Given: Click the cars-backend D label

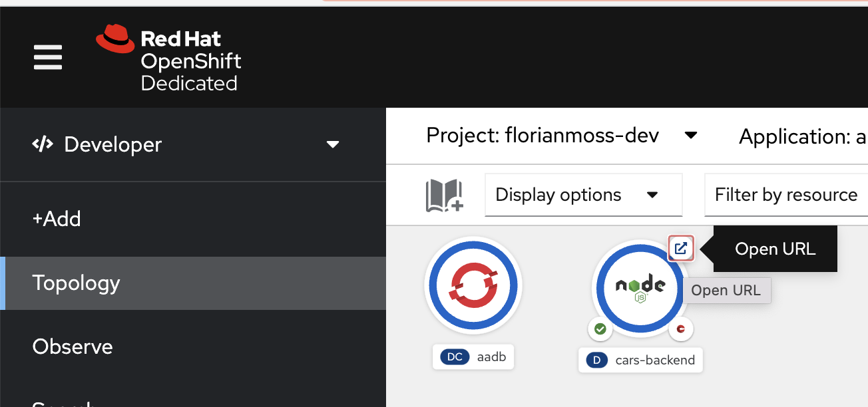Looking at the screenshot, I should [x=640, y=360].
